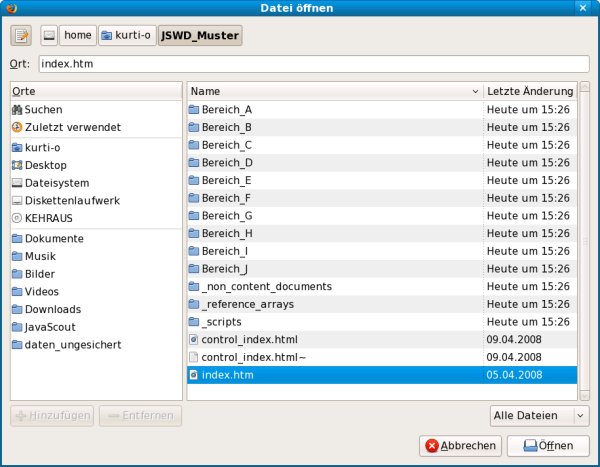The width and height of the screenshot is (600, 467).
Task: Select the KEHRAUS volume
Action: pos(48,218)
